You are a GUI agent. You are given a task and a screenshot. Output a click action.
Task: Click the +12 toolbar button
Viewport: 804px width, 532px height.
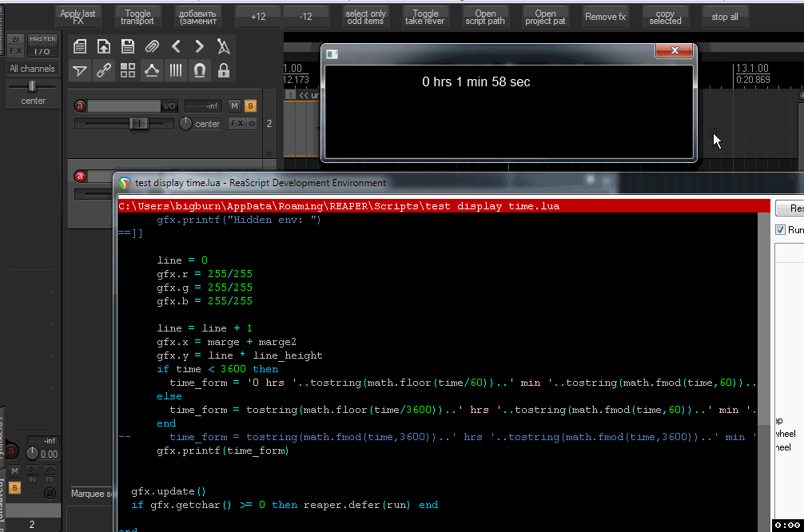pos(258,17)
